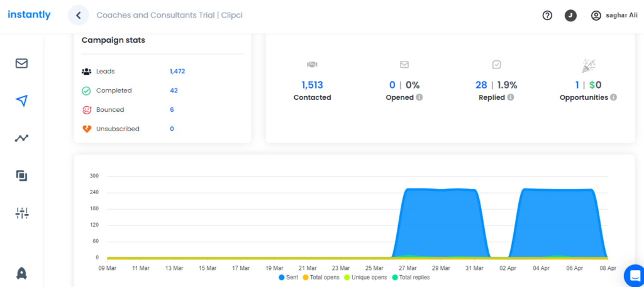Screen dimensions: 644x287
Task: Click the rocket icon in the sidebar
Action: (21, 273)
